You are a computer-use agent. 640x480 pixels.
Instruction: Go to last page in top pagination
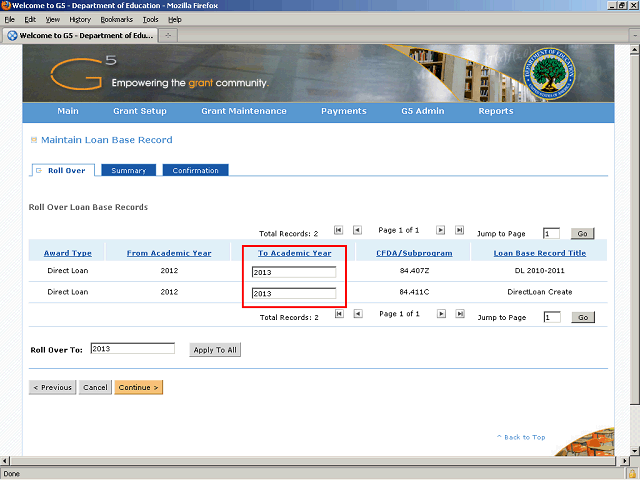459,230
